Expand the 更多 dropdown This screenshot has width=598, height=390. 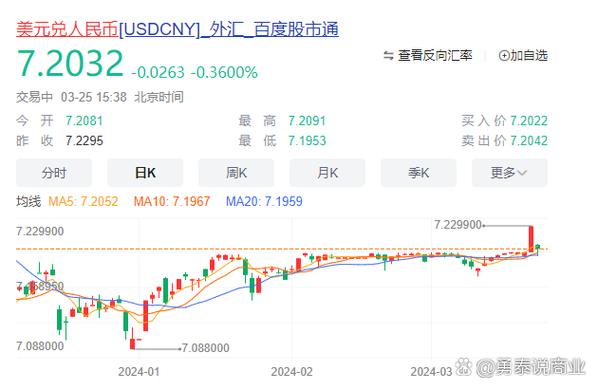pos(510,173)
